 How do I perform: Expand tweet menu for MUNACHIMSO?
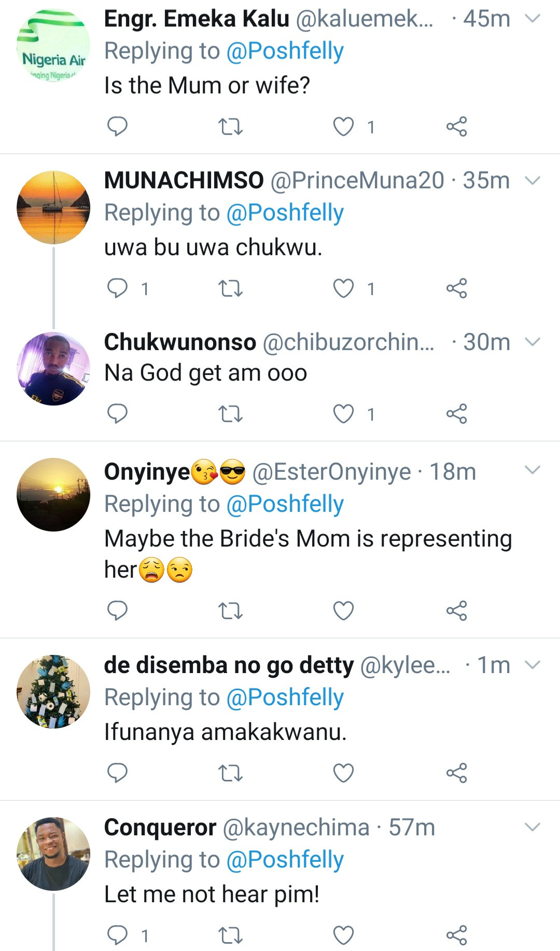533,180
